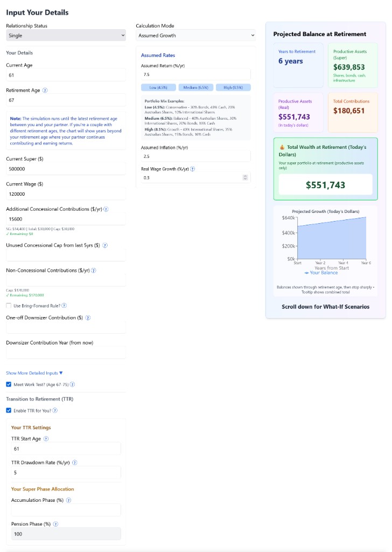The width and height of the screenshot is (392, 552).
Task: Focus the Non-Concessional Contributions input
Action: (x=66, y=280)
